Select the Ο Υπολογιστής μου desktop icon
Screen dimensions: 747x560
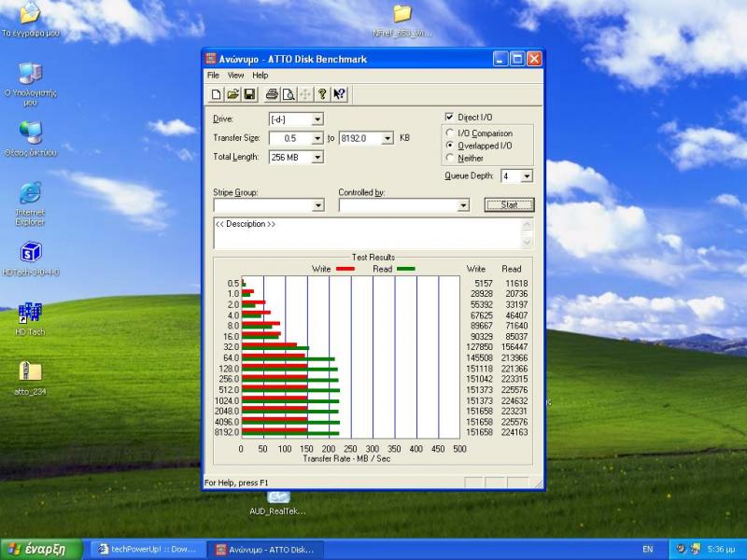[x=31, y=84]
